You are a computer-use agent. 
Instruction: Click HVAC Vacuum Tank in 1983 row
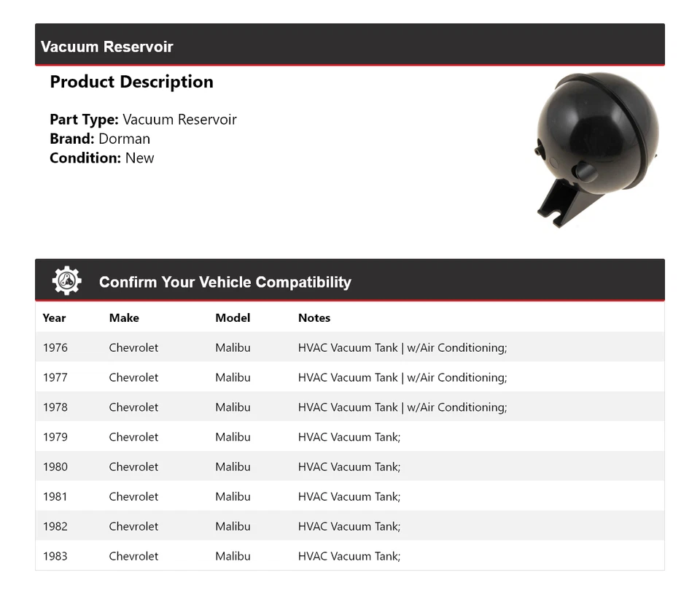tap(349, 557)
